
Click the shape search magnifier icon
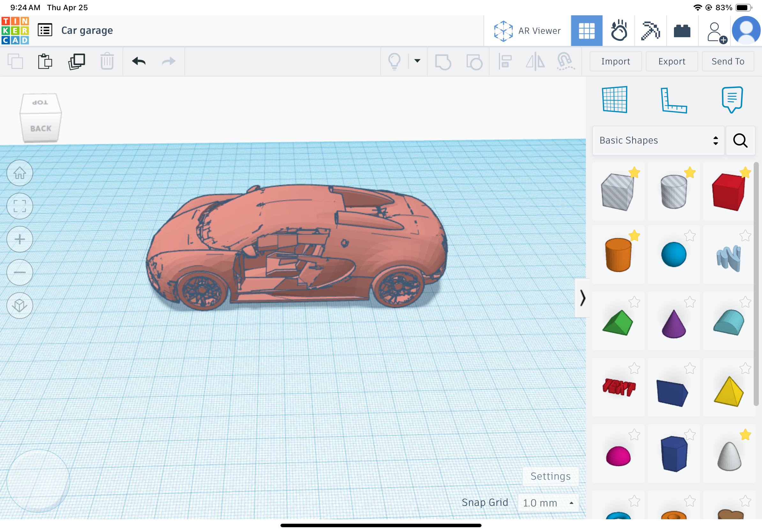coord(740,140)
